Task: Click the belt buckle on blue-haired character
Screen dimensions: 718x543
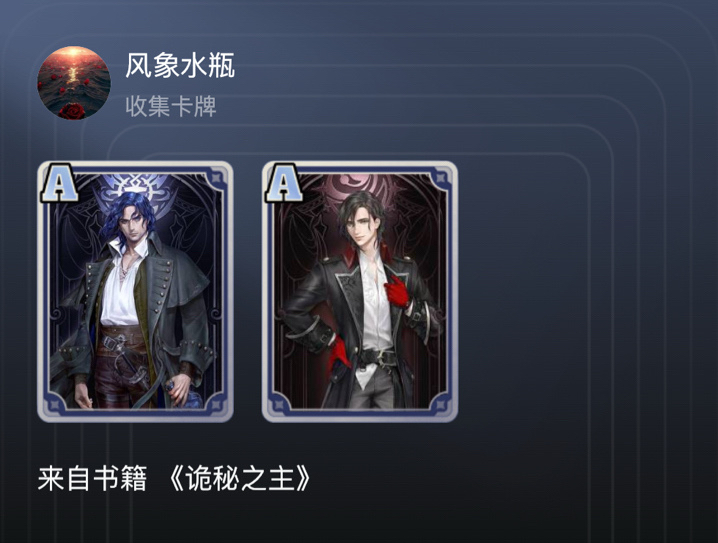Action: coord(112,342)
